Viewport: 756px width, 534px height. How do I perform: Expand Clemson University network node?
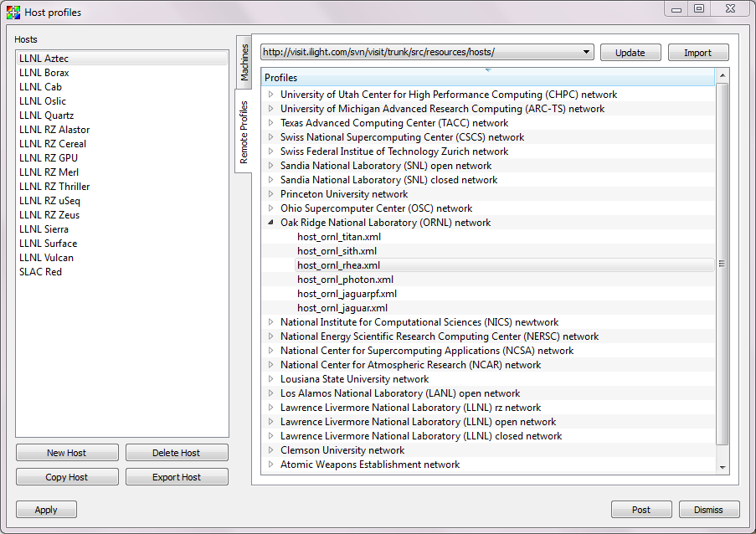coord(271,449)
